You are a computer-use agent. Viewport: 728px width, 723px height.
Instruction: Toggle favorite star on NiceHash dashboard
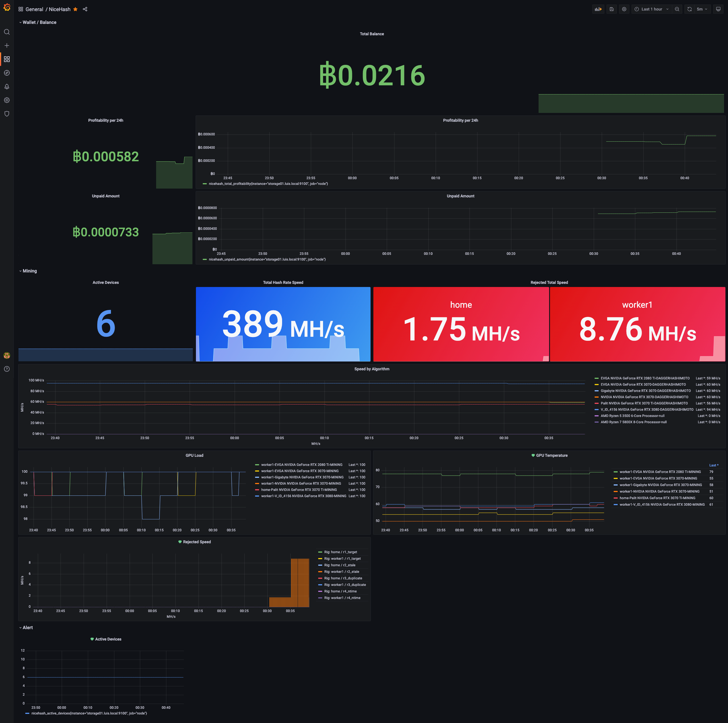click(75, 9)
